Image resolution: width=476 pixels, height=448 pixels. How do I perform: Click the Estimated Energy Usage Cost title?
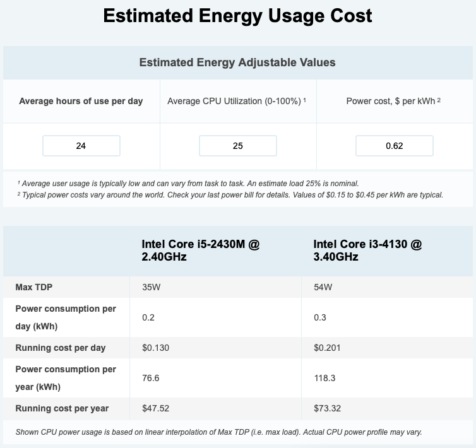237,16
